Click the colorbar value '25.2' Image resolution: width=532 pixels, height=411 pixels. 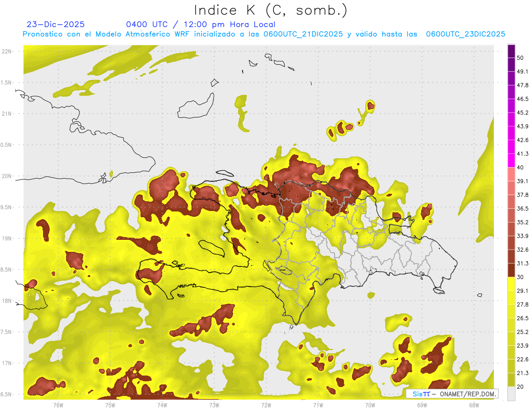point(522,332)
